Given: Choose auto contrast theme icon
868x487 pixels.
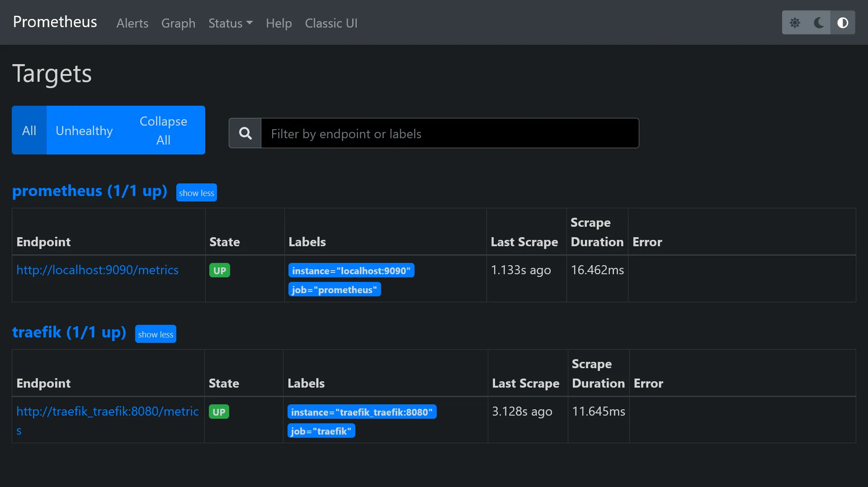Looking at the screenshot, I should pos(843,23).
